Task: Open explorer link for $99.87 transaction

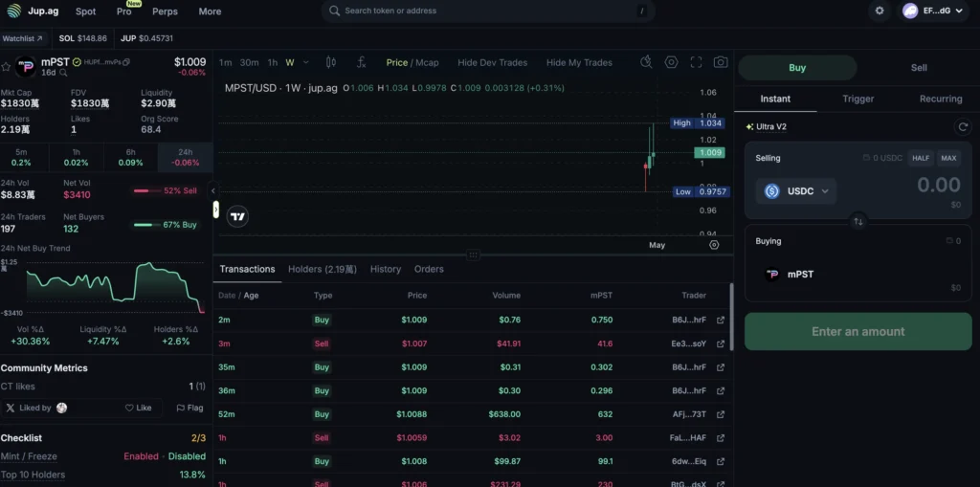Action: [721, 461]
